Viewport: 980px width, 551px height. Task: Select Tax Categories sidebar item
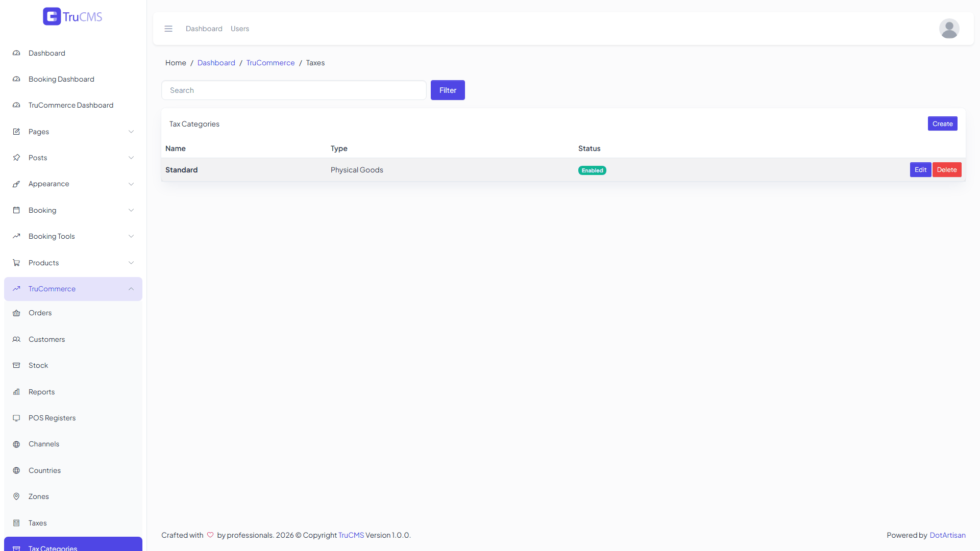point(73,544)
